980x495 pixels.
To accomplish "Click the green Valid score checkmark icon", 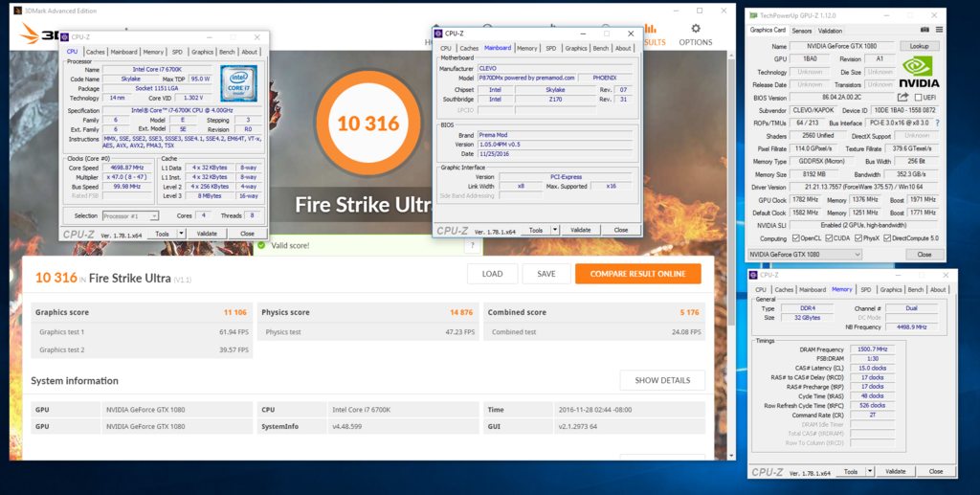I will coord(261,246).
